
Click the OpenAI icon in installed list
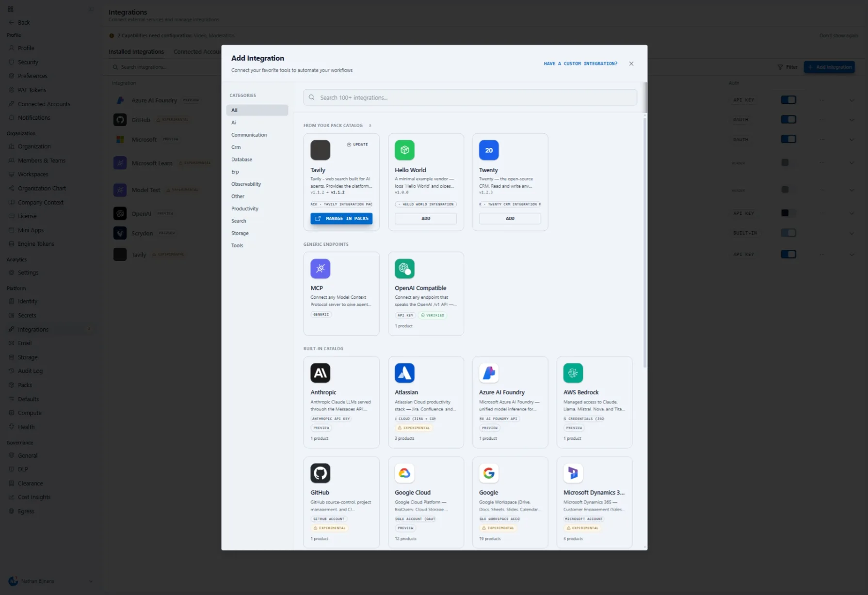coord(120,213)
